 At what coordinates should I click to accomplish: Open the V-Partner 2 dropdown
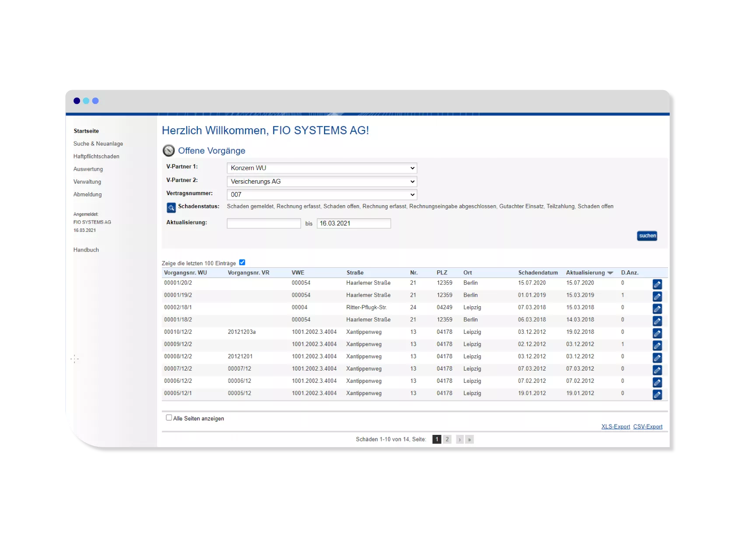pos(322,182)
